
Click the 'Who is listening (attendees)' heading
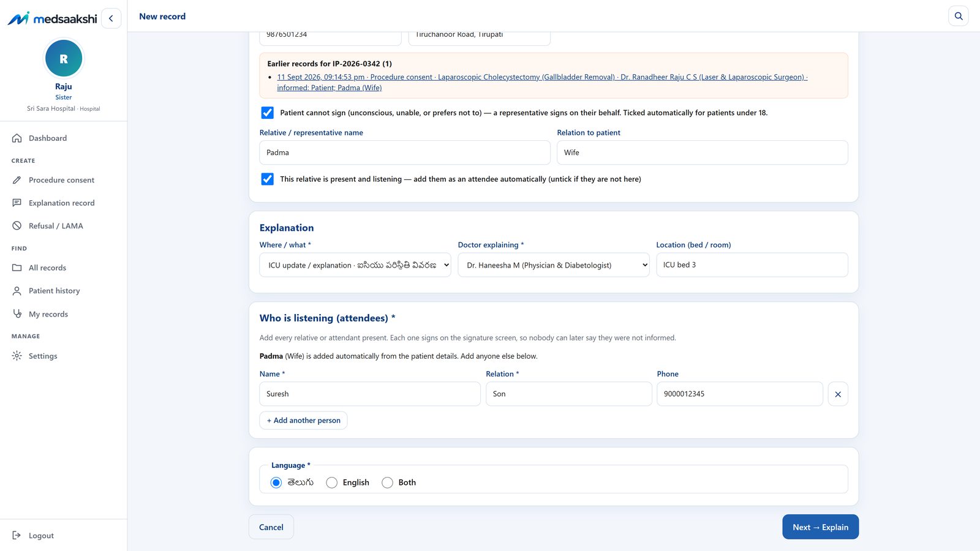[x=327, y=318]
